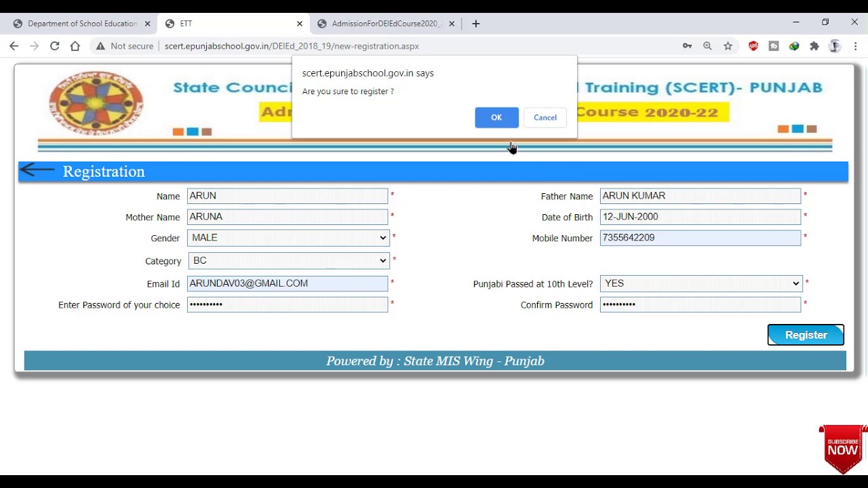Click the 'Are you sure to register ?' text
This screenshot has height=488, width=868.
pyautogui.click(x=348, y=91)
